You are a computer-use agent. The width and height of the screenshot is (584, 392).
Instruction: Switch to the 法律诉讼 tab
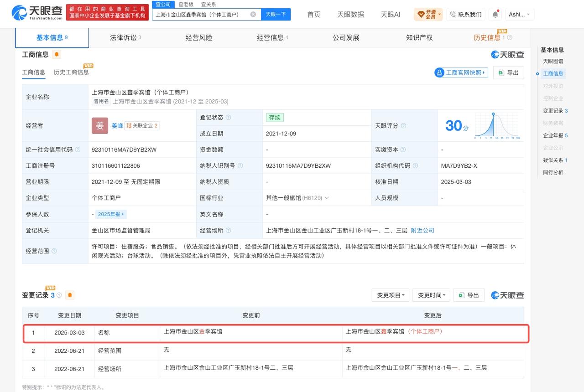click(125, 37)
